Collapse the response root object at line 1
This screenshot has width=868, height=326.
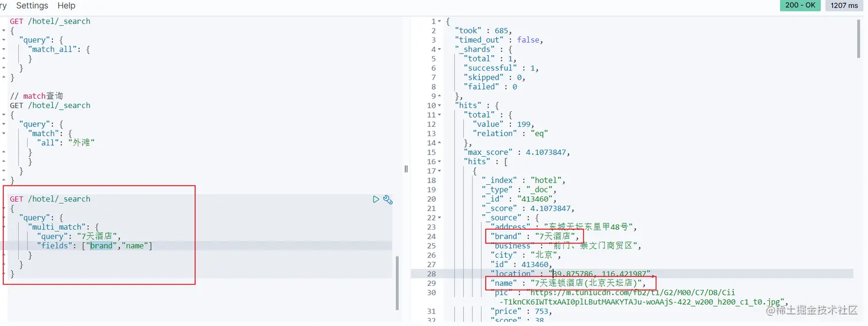[440, 21]
